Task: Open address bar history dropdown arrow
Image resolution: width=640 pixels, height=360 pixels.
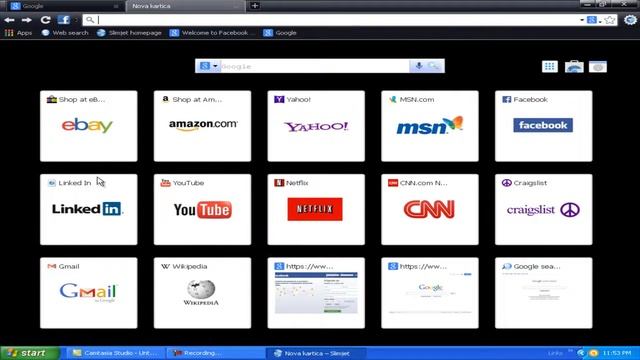Action: 582,20
